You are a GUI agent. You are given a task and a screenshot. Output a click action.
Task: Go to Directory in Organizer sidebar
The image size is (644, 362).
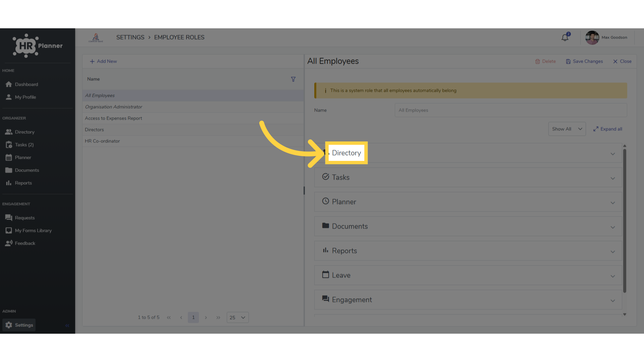click(20, 132)
